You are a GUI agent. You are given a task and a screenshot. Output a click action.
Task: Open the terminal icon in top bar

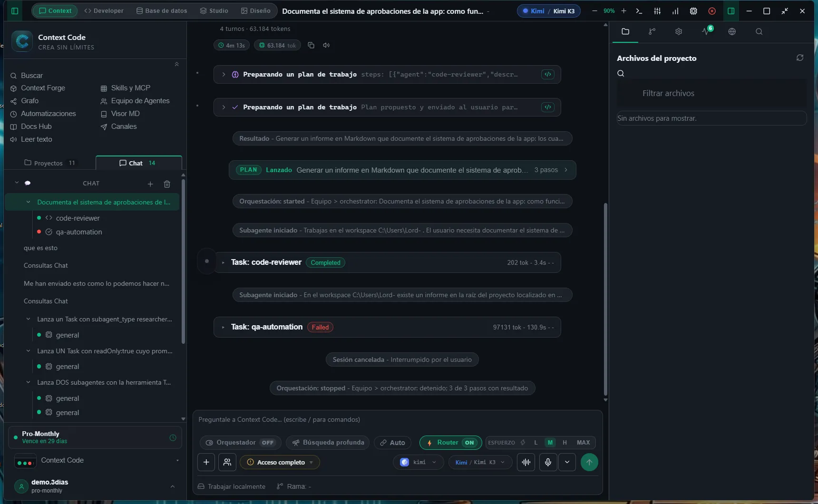[639, 11]
